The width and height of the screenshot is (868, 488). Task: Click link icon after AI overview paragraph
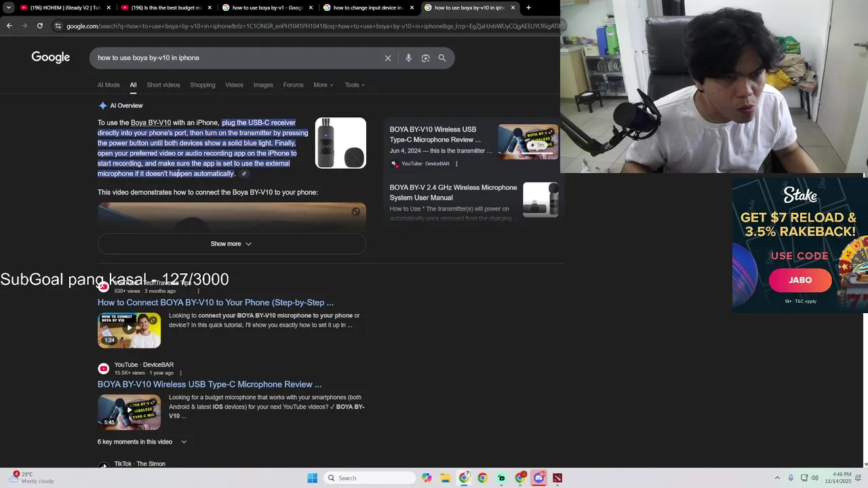(x=244, y=174)
